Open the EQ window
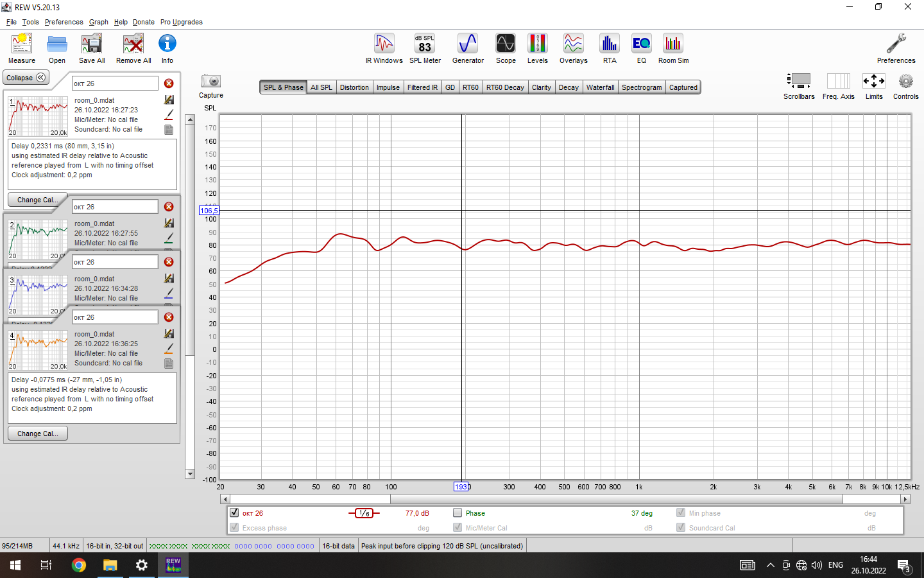This screenshot has width=924, height=578. coord(642,49)
